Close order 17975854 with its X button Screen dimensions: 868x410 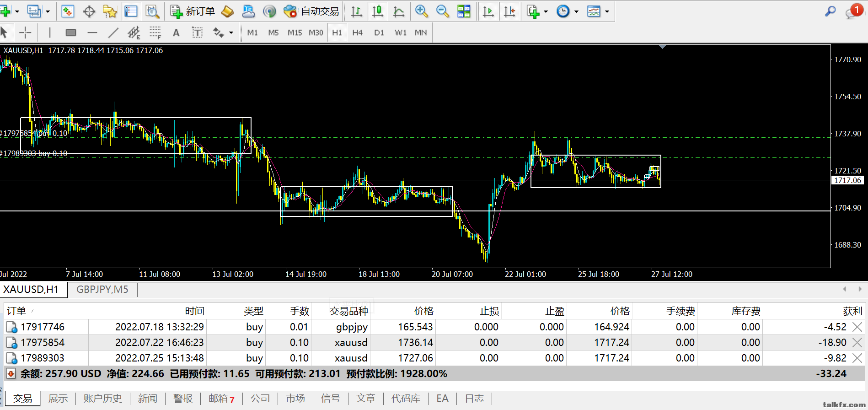[x=857, y=342]
